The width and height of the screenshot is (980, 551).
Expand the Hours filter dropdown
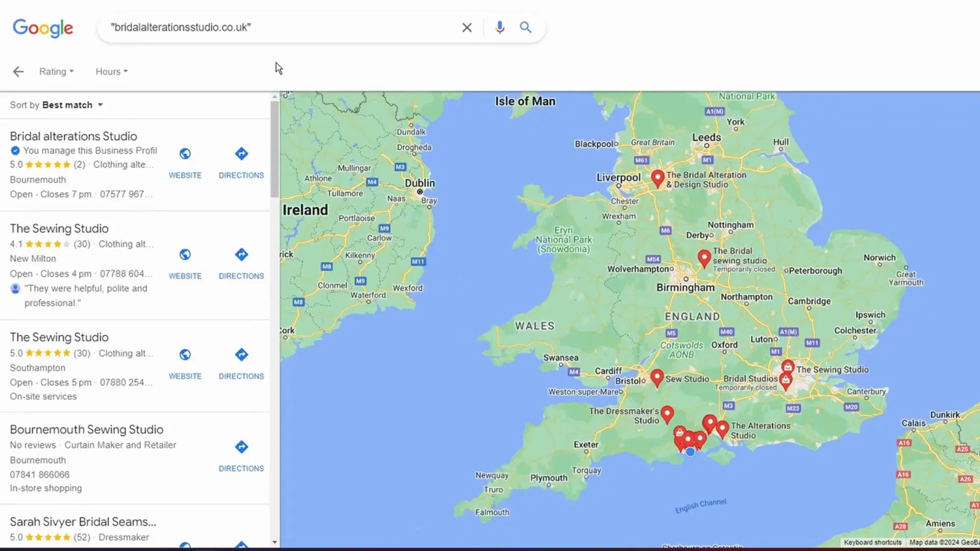pos(111,71)
